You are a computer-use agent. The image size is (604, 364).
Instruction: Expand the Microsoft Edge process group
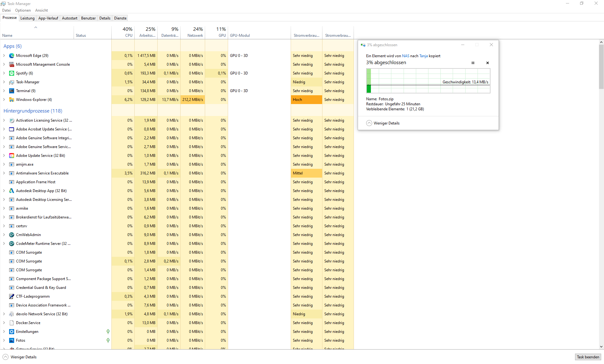point(4,56)
